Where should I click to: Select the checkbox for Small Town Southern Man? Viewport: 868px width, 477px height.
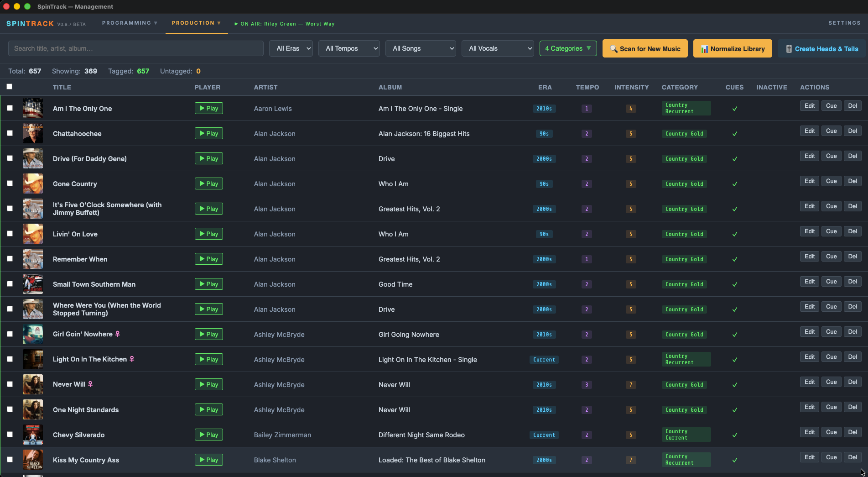pos(10,284)
